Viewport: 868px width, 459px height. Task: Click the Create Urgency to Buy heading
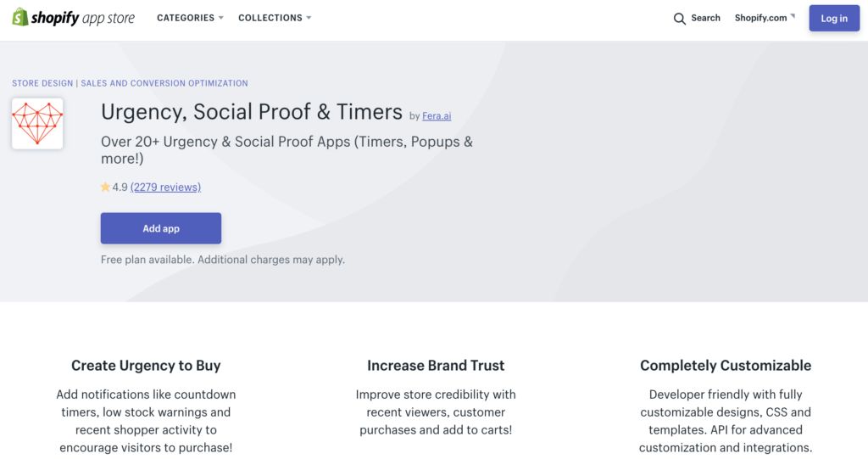pyautogui.click(x=146, y=366)
